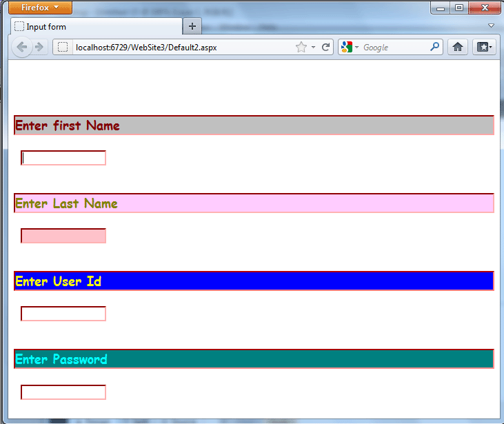The width and height of the screenshot is (504, 424).
Task: Maximize the Firefox window
Action: click(459, 8)
